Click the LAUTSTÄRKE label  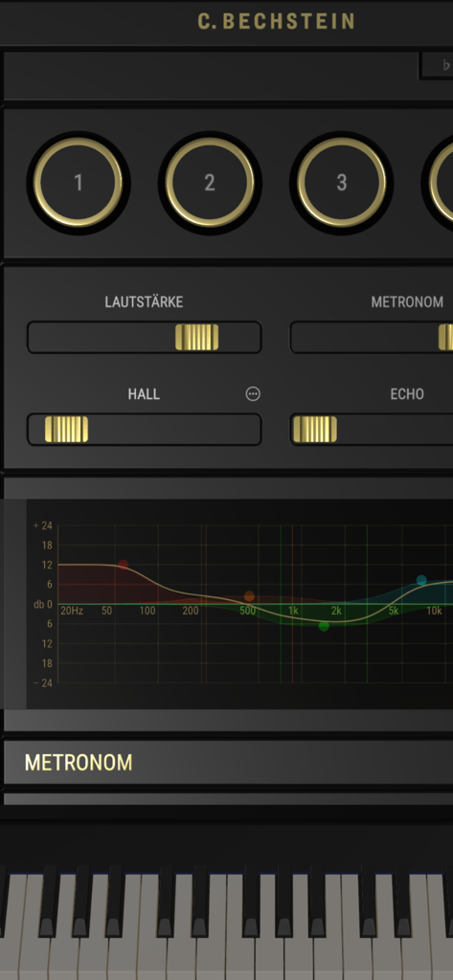click(144, 302)
